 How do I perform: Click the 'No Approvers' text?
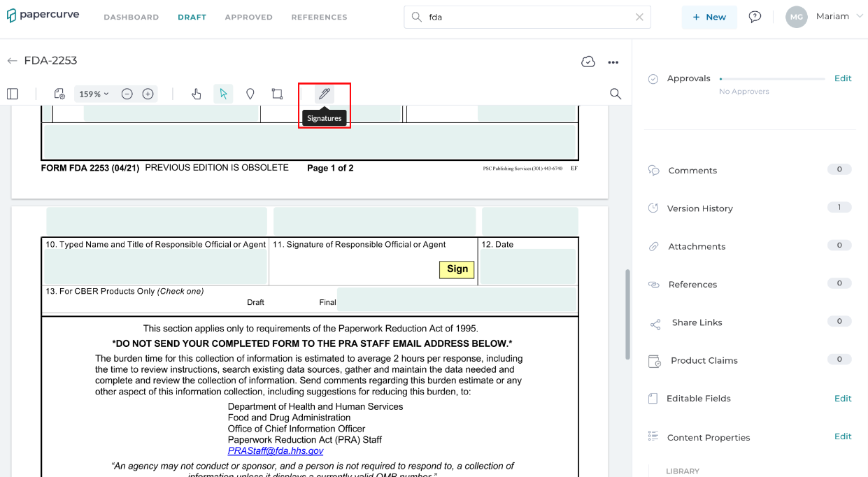pyautogui.click(x=744, y=92)
